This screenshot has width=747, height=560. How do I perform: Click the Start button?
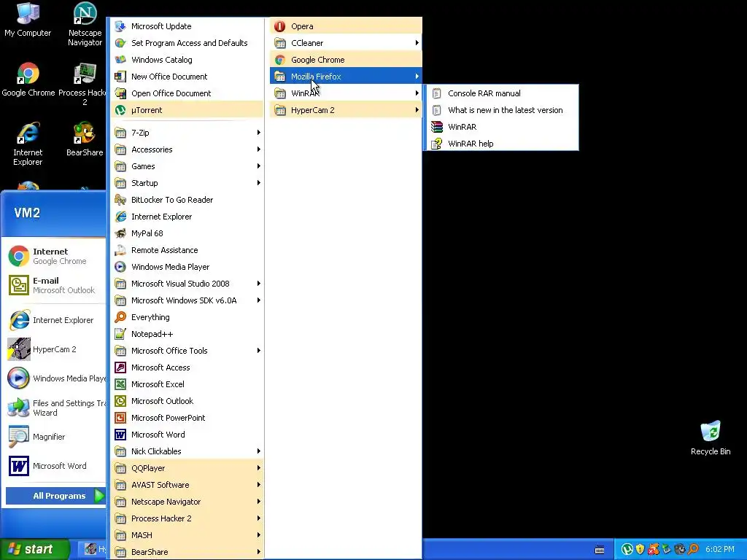(34, 549)
